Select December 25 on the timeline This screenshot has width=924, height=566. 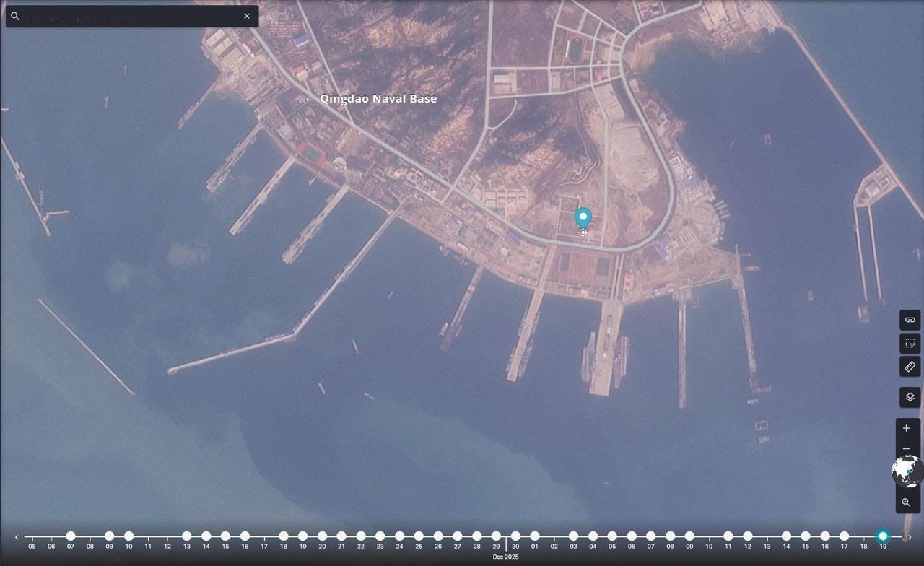tap(418, 536)
